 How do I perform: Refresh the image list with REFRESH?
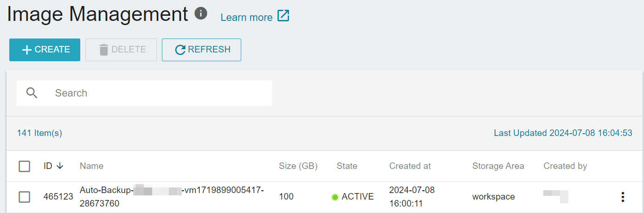(x=201, y=50)
